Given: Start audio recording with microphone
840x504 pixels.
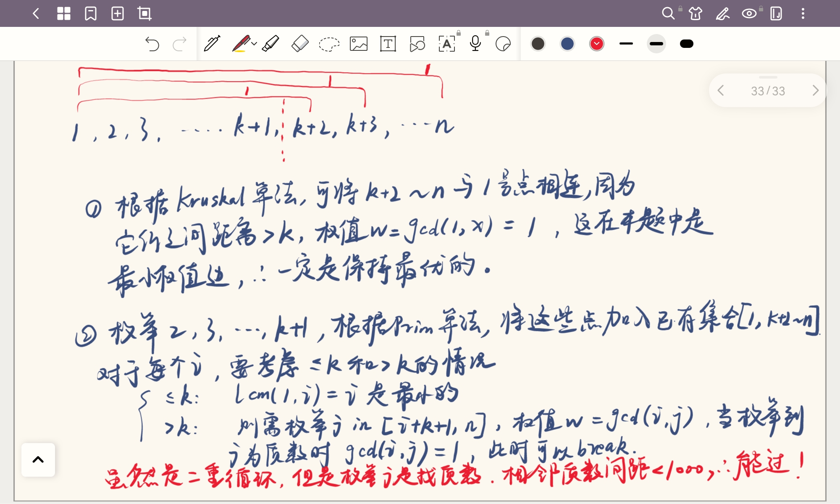Looking at the screenshot, I should (x=475, y=44).
